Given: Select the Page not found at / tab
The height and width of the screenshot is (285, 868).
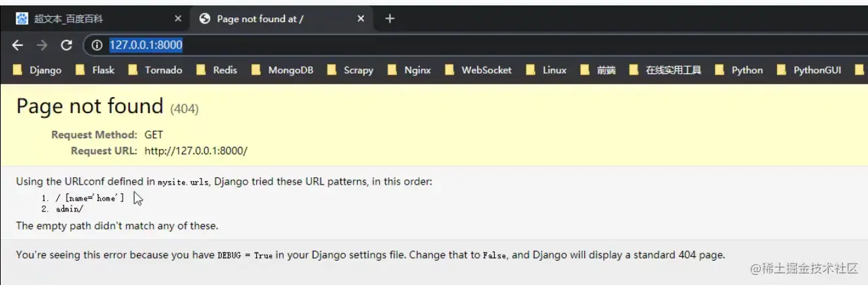Looking at the screenshot, I should pyautogui.click(x=270, y=19).
